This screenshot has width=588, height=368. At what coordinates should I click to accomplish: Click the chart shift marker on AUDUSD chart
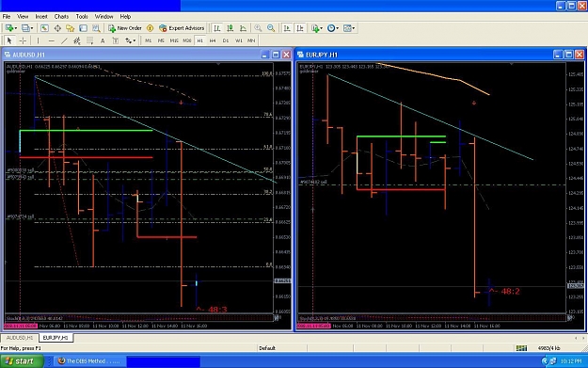tap(218, 64)
